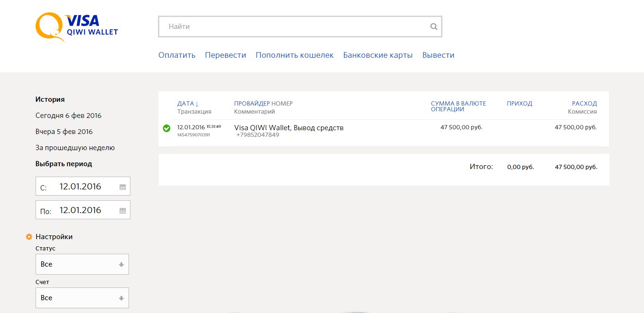Image resolution: width=644 pixels, height=313 pixels.
Task: Show history За прошедшую неделю
Action: (75, 148)
